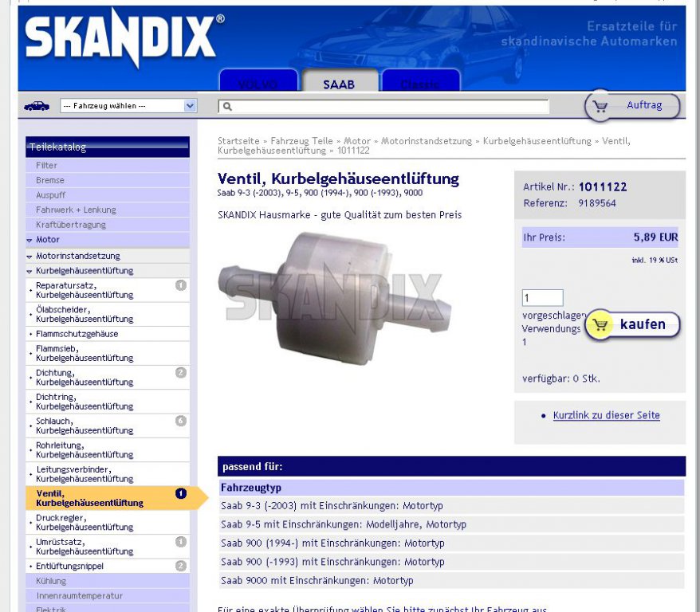Open Fahrwerk + Lenkung category
Viewport: 700px width, 612px height.
[108, 210]
